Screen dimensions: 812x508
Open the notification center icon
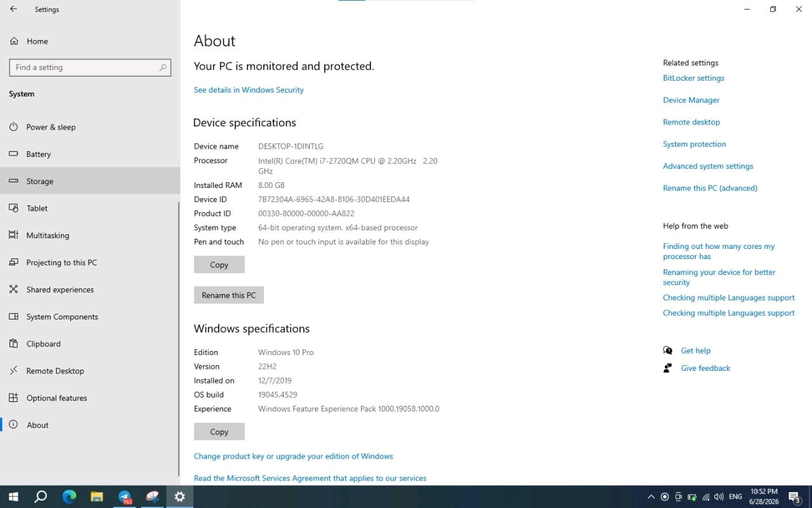[x=794, y=497]
